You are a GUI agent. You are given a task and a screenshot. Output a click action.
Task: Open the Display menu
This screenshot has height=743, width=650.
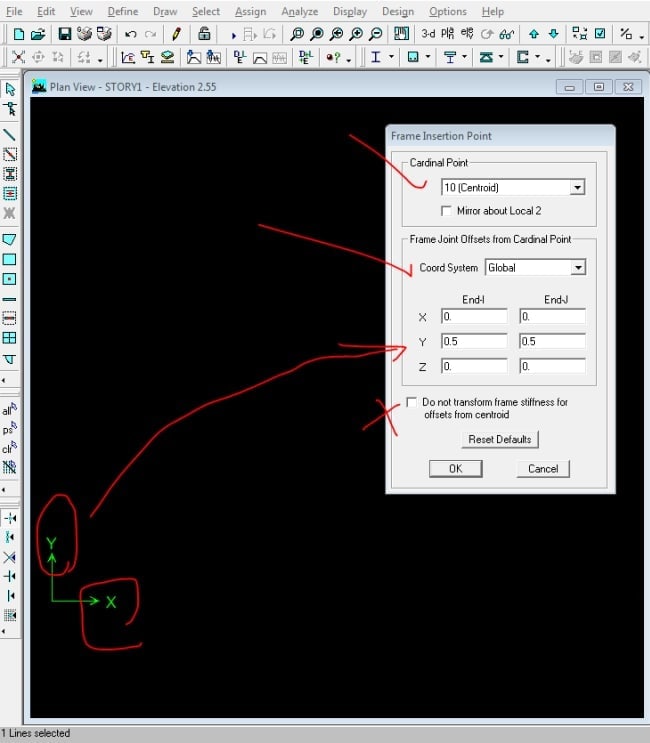(350, 11)
